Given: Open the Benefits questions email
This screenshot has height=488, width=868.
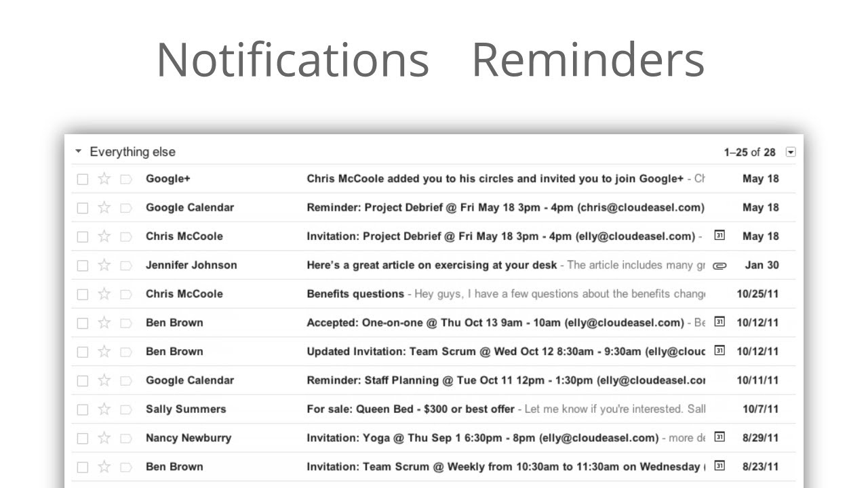Looking at the screenshot, I should pyautogui.click(x=355, y=294).
